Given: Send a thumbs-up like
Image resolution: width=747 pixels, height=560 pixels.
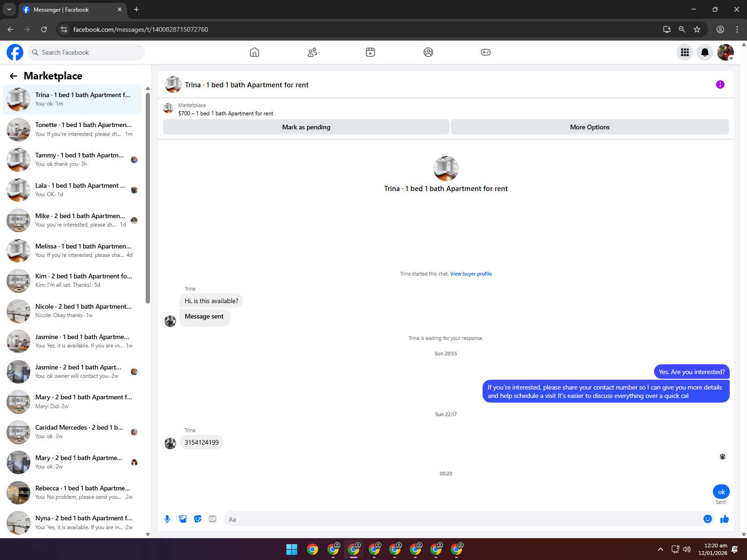Looking at the screenshot, I should [x=725, y=519].
